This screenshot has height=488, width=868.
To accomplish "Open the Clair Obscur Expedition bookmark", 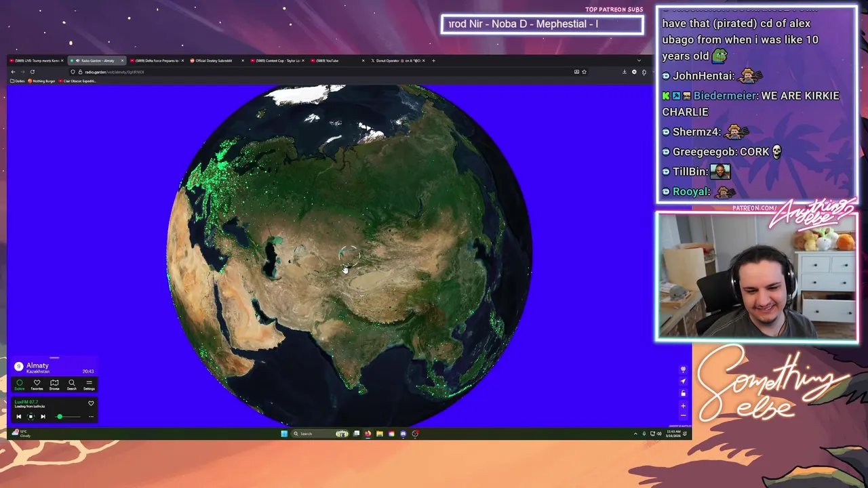I will pos(78,81).
